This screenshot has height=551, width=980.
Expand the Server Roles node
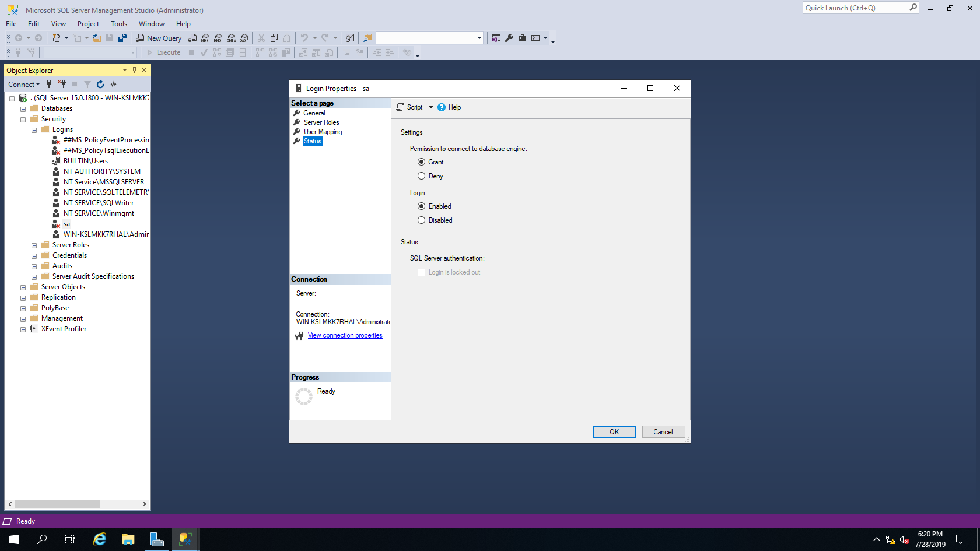click(34, 245)
